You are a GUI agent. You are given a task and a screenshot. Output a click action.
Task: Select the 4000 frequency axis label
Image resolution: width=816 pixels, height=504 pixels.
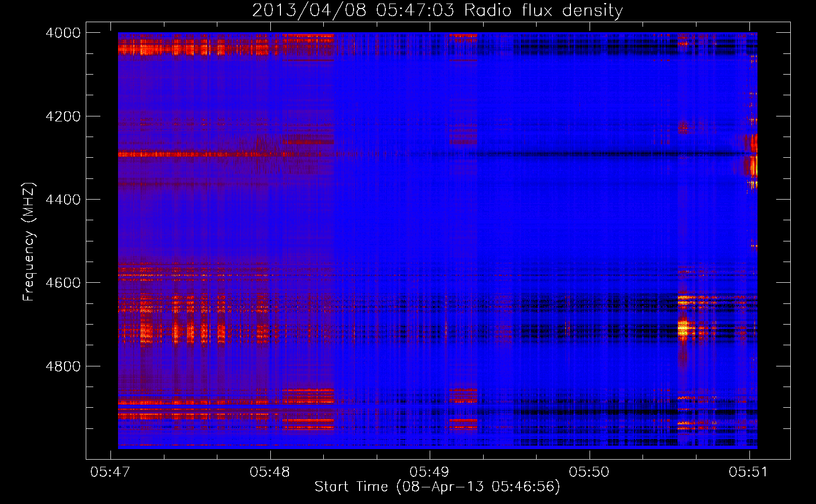point(63,33)
